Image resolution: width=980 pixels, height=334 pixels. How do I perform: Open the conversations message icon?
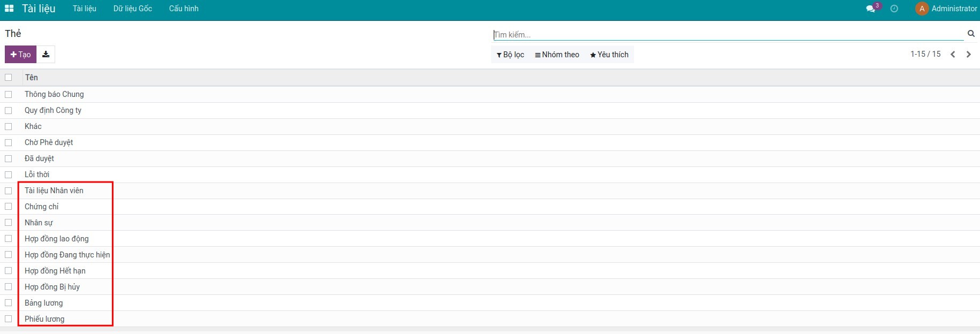point(871,9)
